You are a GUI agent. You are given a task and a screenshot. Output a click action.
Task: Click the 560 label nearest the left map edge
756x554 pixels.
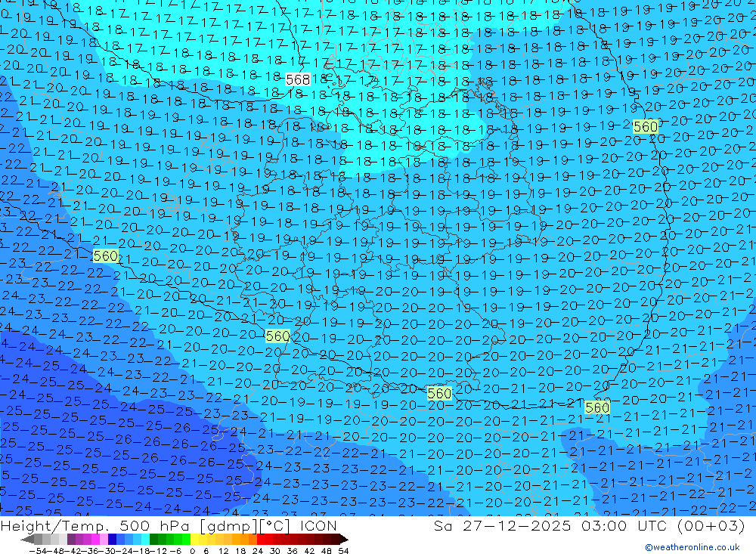point(105,255)
